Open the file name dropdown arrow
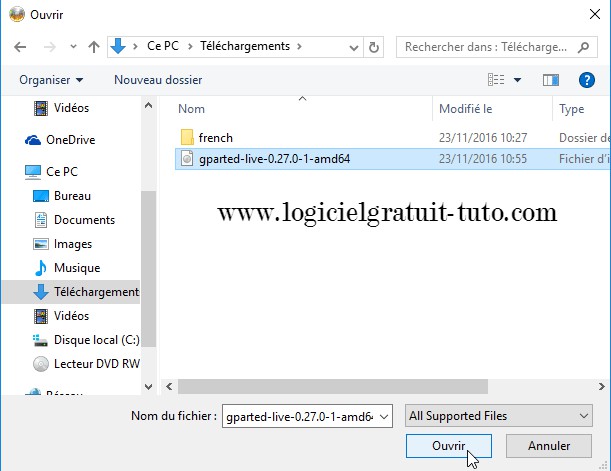The height and width of the screenshot is (471, 611). pos(384,416)
